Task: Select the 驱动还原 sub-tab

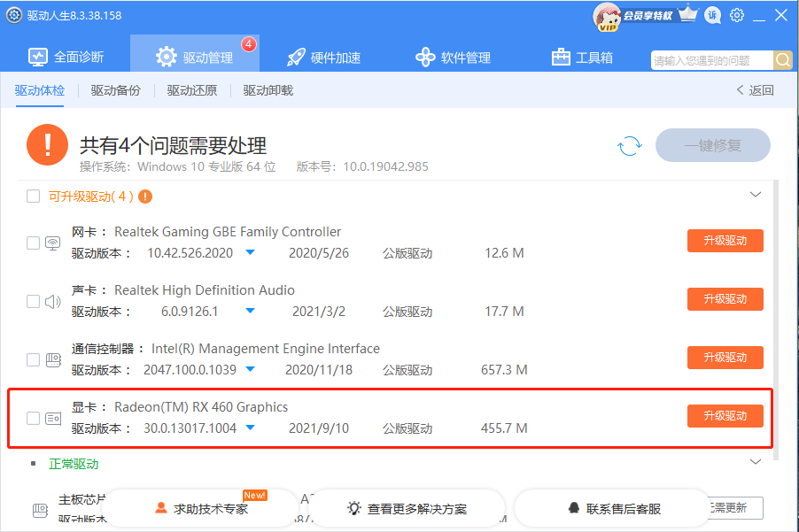Action: click(192, 90)
